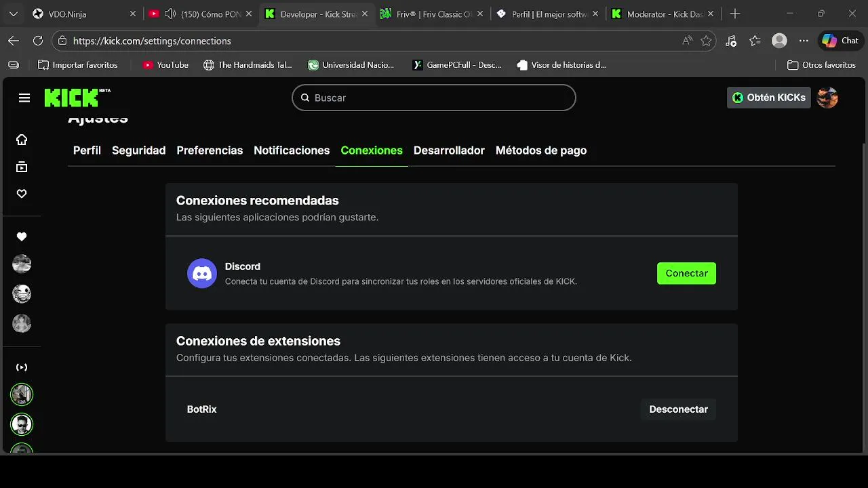
Task: Open the Preferencias settings tab
Action: point(210,150)
